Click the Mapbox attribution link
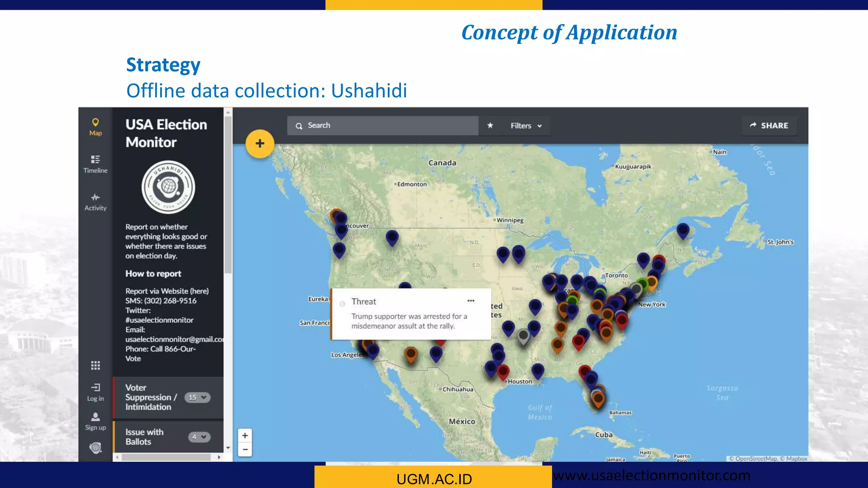Viewport: 868px width, 488px height. [794, 458]
